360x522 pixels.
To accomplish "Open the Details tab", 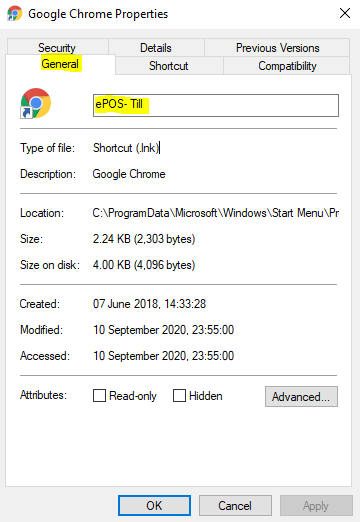I will click(156, 47).
